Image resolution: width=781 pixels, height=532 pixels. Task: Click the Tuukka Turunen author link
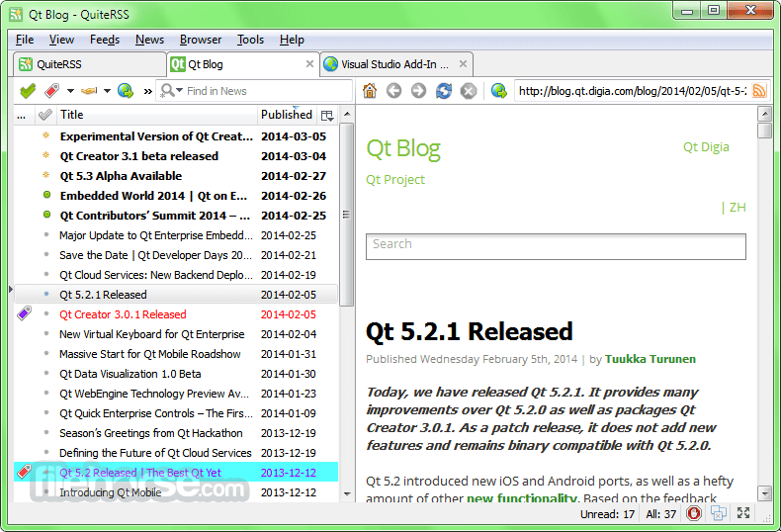650,359
